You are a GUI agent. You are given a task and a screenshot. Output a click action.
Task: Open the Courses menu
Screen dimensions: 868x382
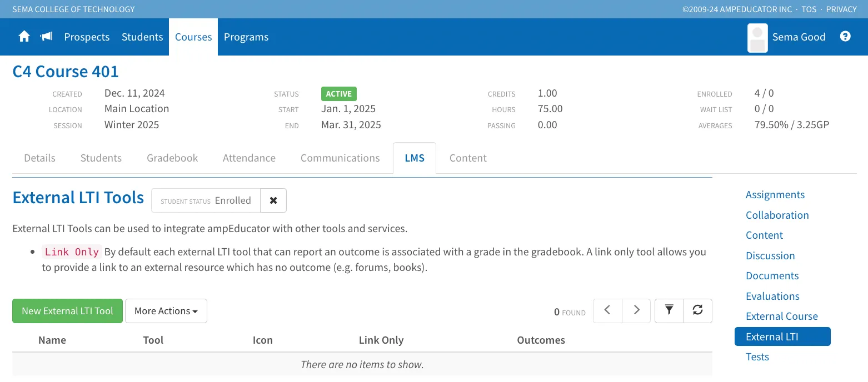coord(193,37)
